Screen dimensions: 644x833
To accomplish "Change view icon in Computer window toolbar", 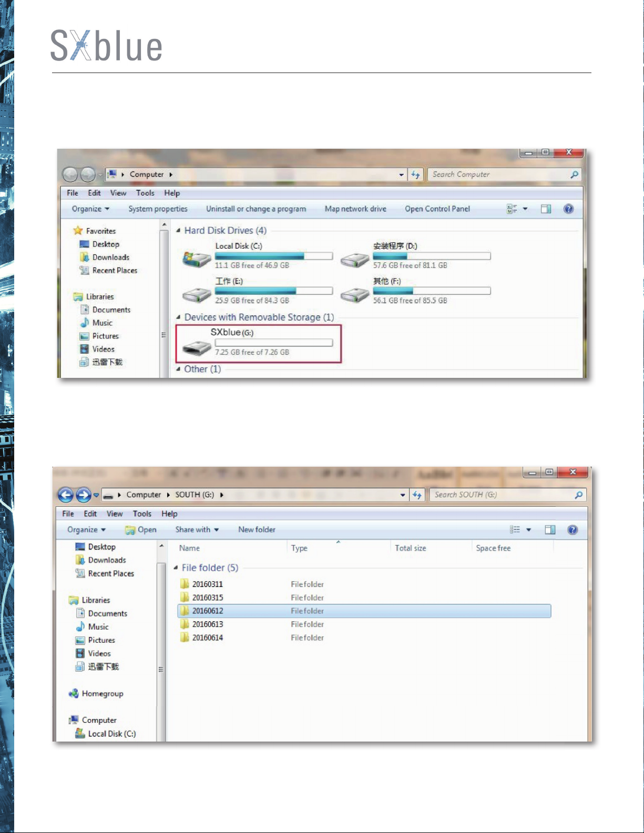I will coord(512,209).
